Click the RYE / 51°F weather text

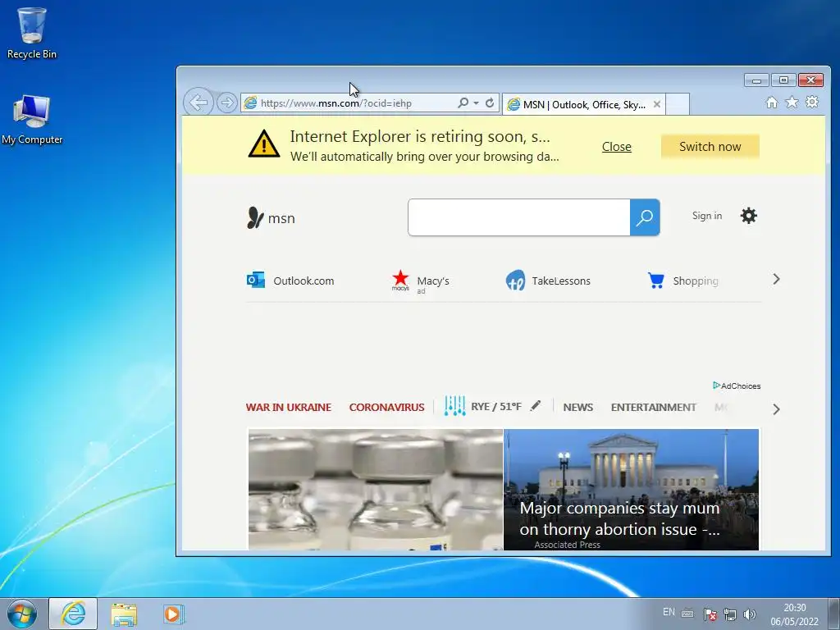click(496, 407)
